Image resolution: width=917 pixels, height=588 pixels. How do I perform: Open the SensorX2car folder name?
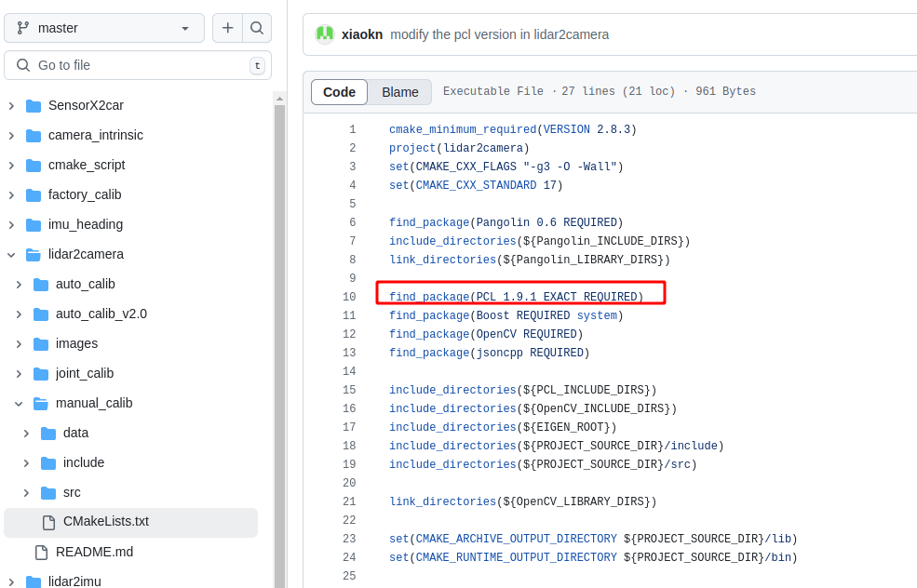86,105
